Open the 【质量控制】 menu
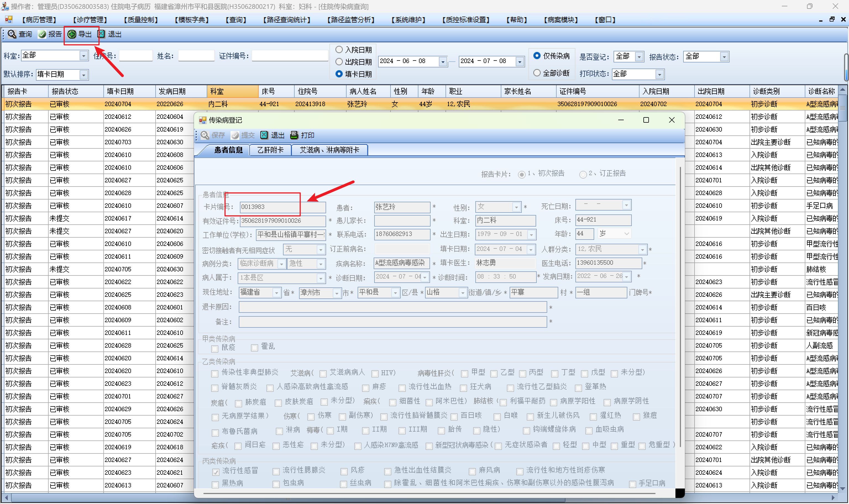This screenshot has width=849, height=504. [141, 20]
